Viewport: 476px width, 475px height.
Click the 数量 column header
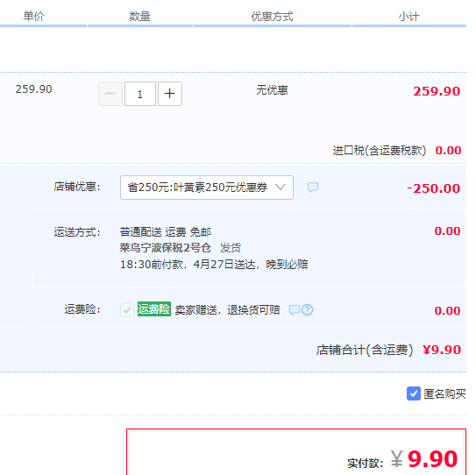pos(139,17)
